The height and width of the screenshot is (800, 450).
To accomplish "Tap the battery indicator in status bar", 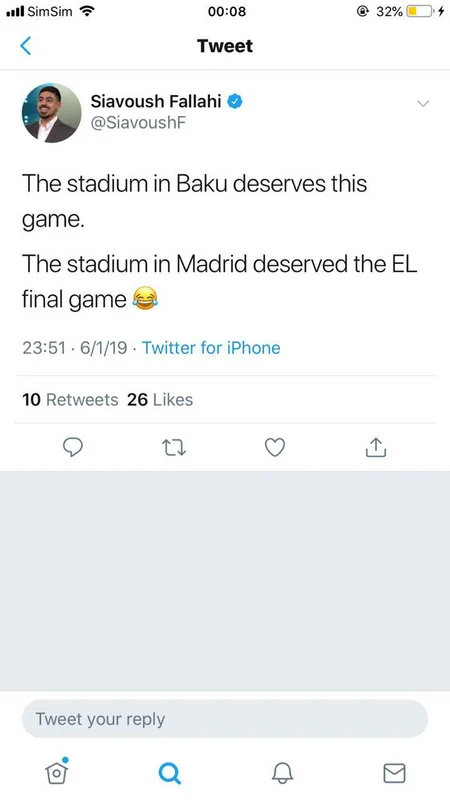I will (419, 11).
